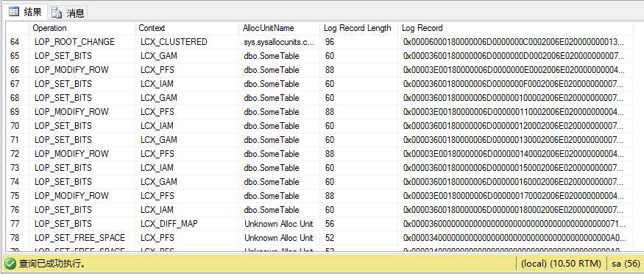644x274 pixels.
Task: Select row number 77 header
Action: (x=15, y=223)
